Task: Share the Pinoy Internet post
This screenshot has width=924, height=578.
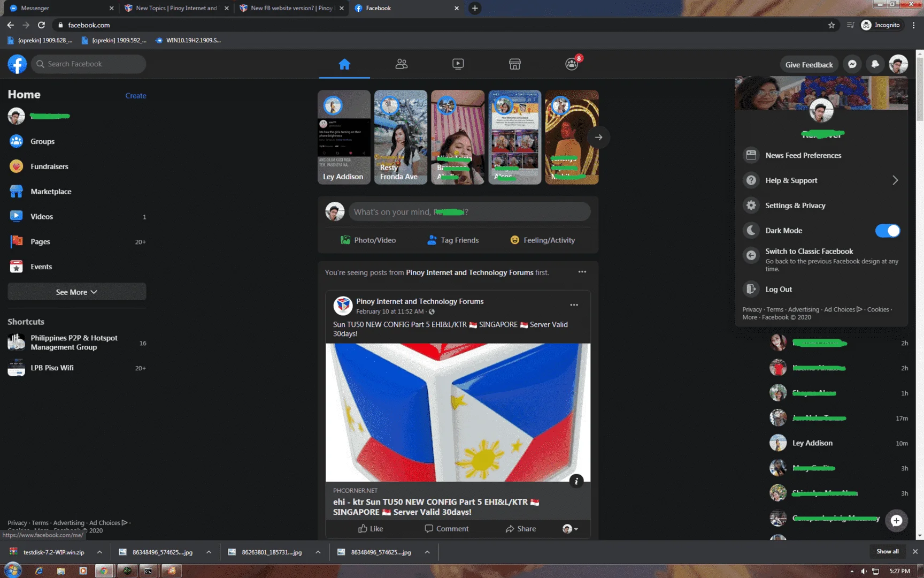Action: 520,529
